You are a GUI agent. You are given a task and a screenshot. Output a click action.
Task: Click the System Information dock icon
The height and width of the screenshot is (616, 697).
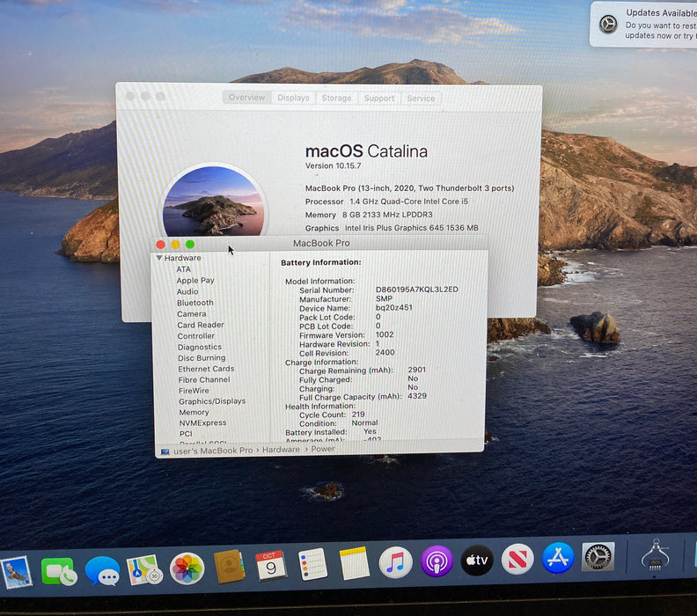click(656, 555)
